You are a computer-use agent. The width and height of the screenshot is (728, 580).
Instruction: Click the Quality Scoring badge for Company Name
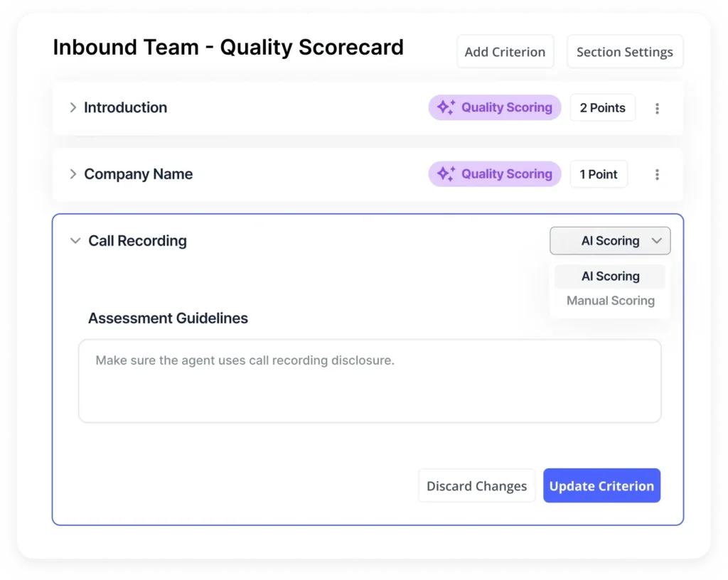tap(495, 173)
